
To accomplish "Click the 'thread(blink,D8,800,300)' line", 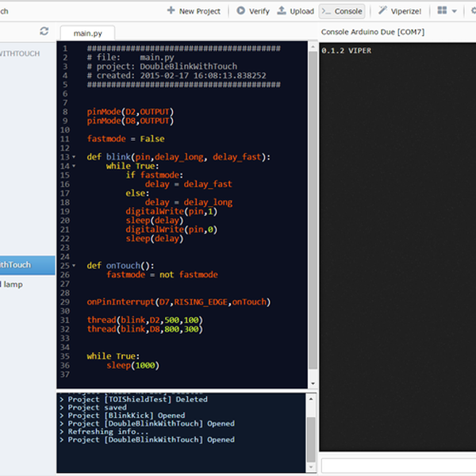I will (x=145, y=329).
